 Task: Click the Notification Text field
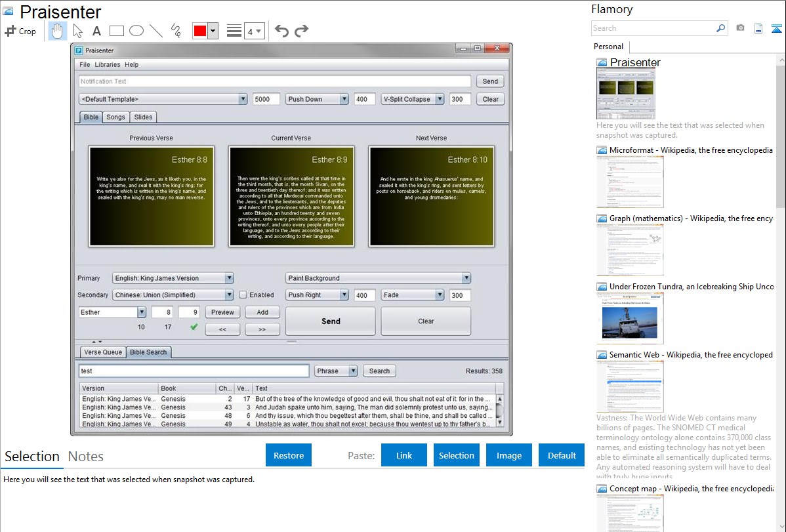pos(275,81)
